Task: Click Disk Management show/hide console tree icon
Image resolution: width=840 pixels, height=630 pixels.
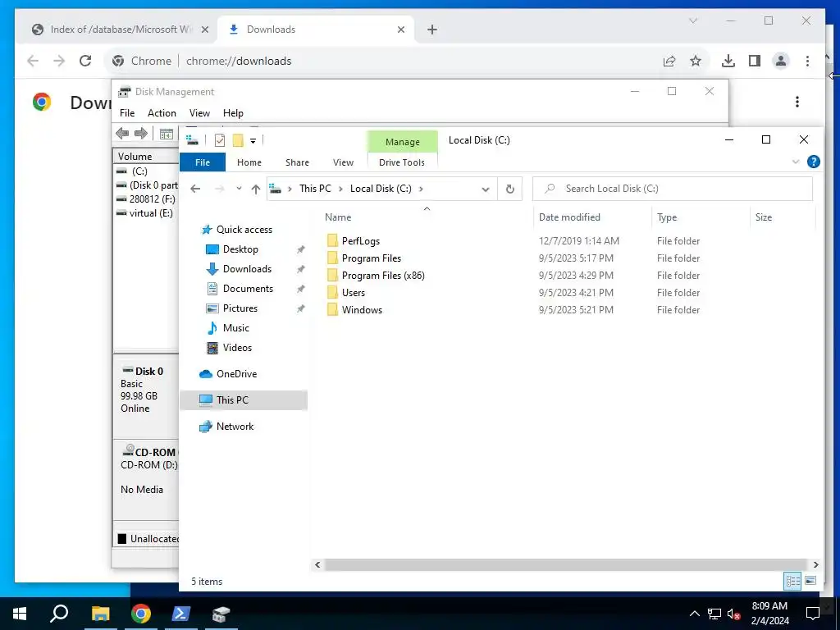Action: tap(167, 134)
